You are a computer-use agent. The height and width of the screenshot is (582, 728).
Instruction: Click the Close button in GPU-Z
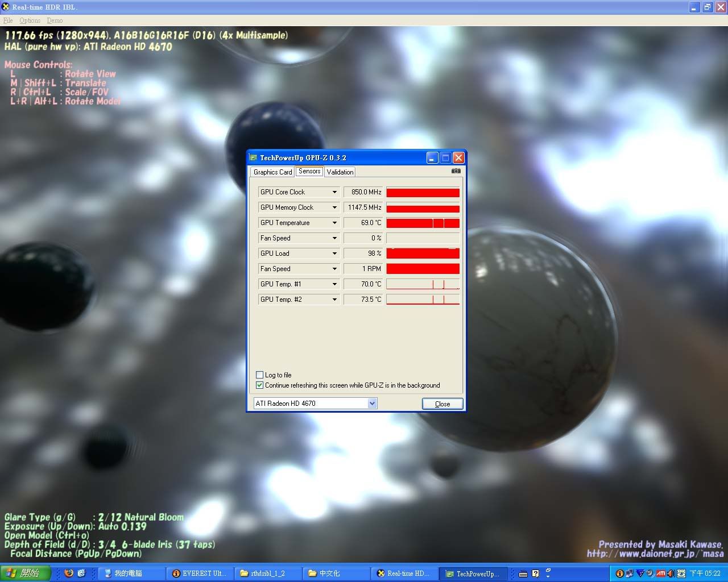(442, 404)
